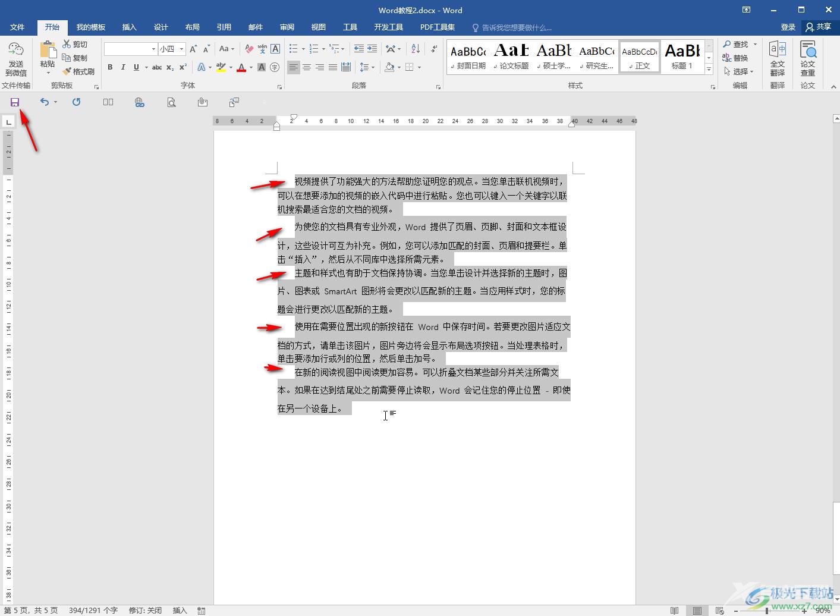The width and height of the screenshot is (840, 616).
Task: Toggle Center alignment
Action: coord(307,67)
